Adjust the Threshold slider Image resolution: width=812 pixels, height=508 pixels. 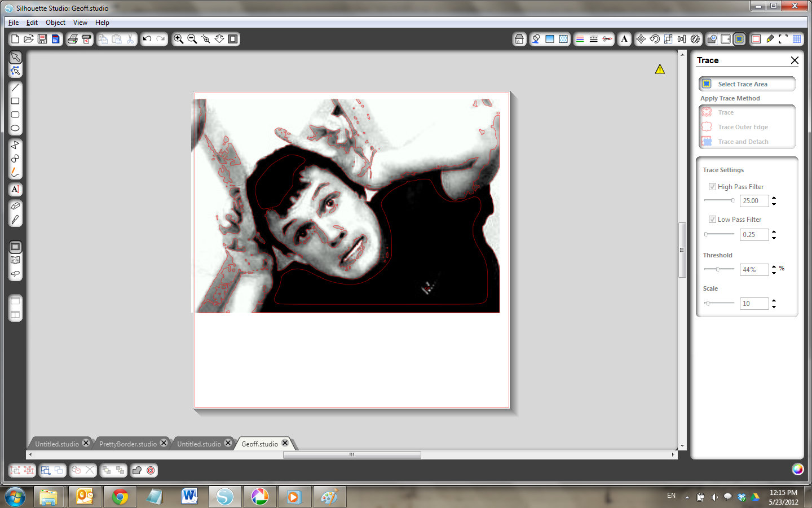pyautogui.click(x=719, y=269)
